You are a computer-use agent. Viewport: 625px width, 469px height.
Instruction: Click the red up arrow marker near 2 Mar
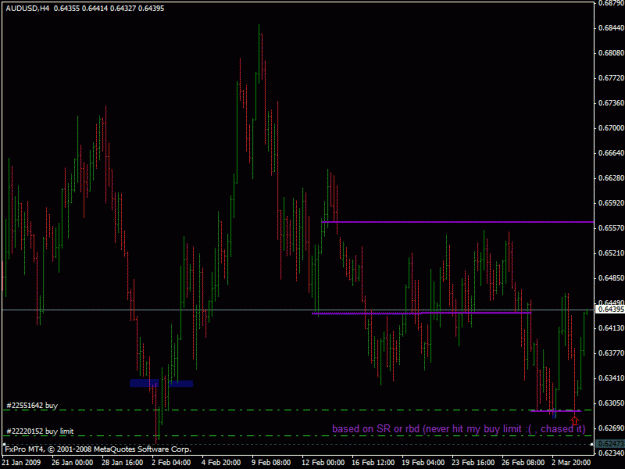[x=574, y=420]
